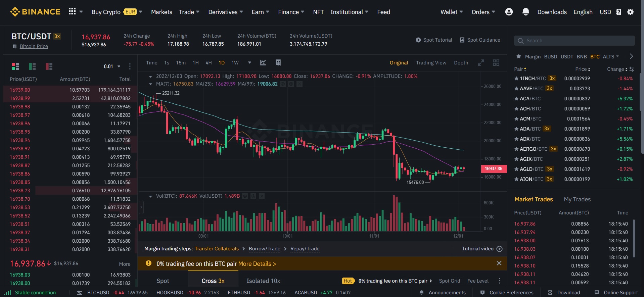The height and width of the screenshot is (297, 644).
Task: Toggle the change column switch icon
Action: pyautogui.click(x=632, y=69)
